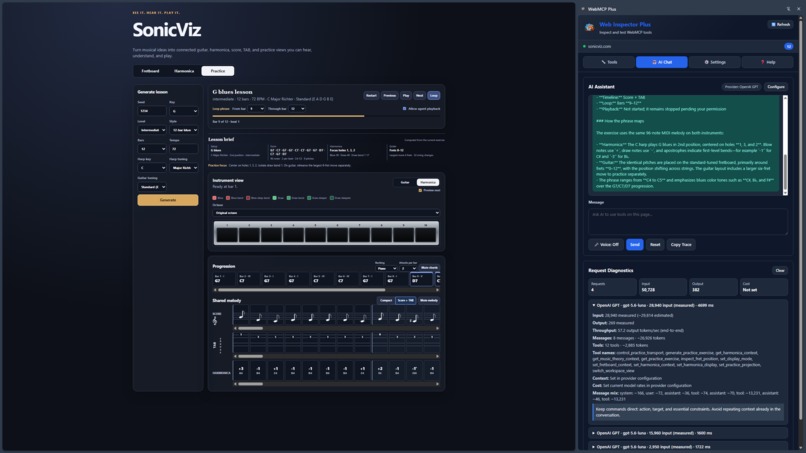Click the red Blow legend swatch
Image resolution: width=806 pixels, height=453 pixels.
[214, 198]
